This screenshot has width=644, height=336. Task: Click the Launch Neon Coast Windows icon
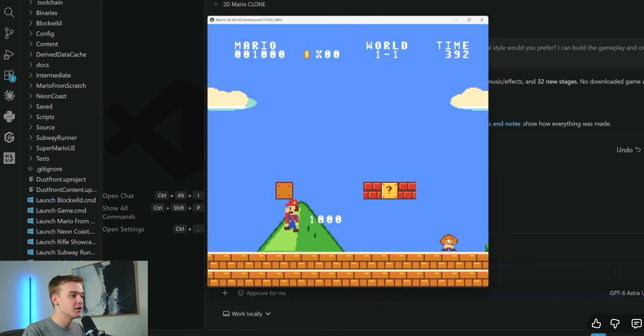coord(31,231)
